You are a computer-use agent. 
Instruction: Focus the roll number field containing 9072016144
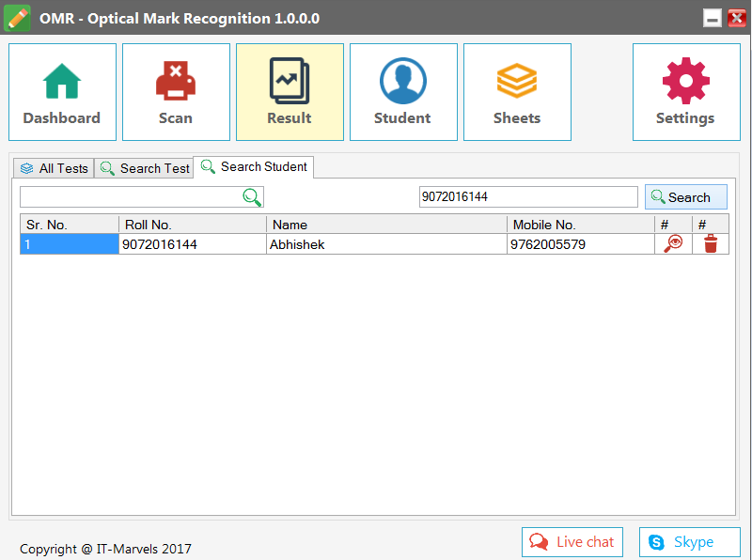click(528, 196)
